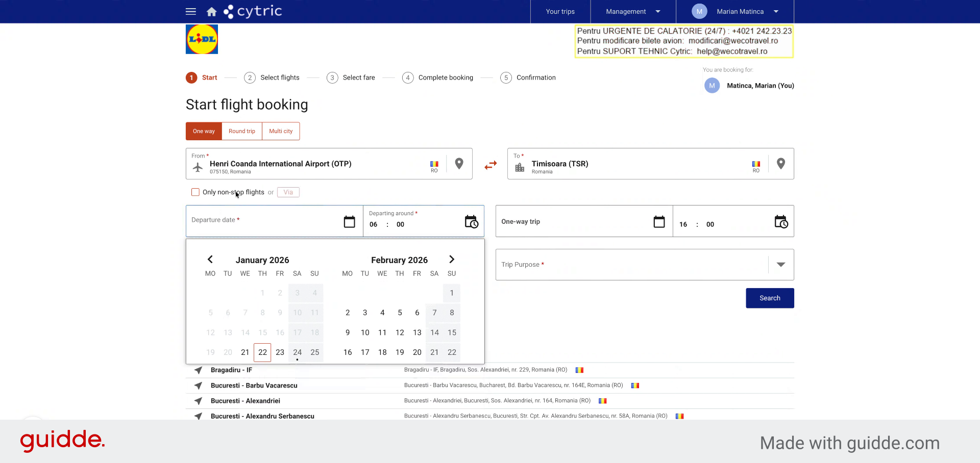Open the One-way trip return calendar icon
This screenshot has height=463, width=980.
(x=659, y=221)
